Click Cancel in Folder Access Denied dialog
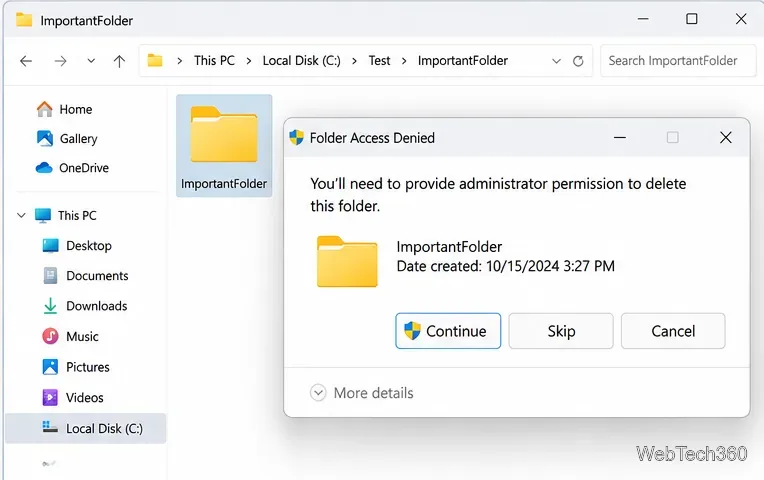764x480 pixels. 673,331
